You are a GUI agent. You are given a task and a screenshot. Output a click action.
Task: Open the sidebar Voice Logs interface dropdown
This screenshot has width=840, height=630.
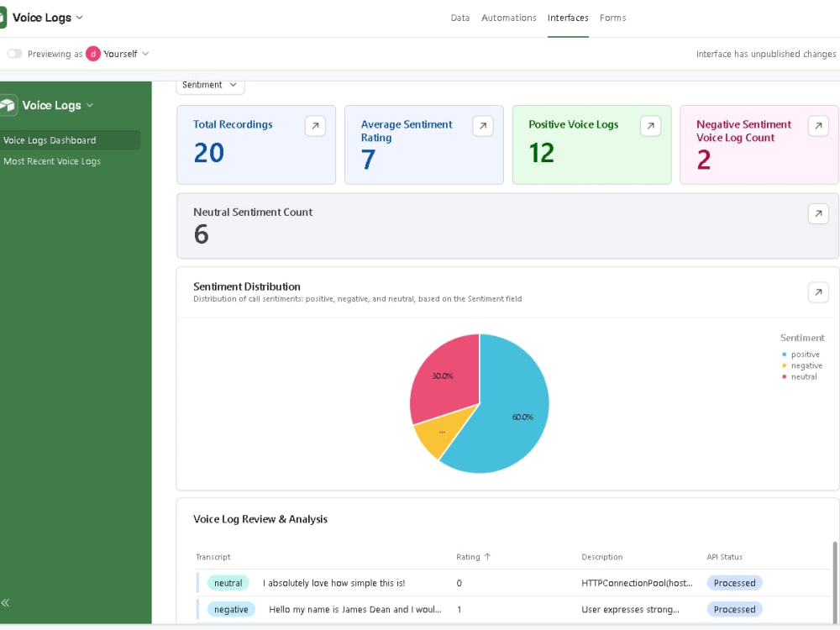coord(58,105)
